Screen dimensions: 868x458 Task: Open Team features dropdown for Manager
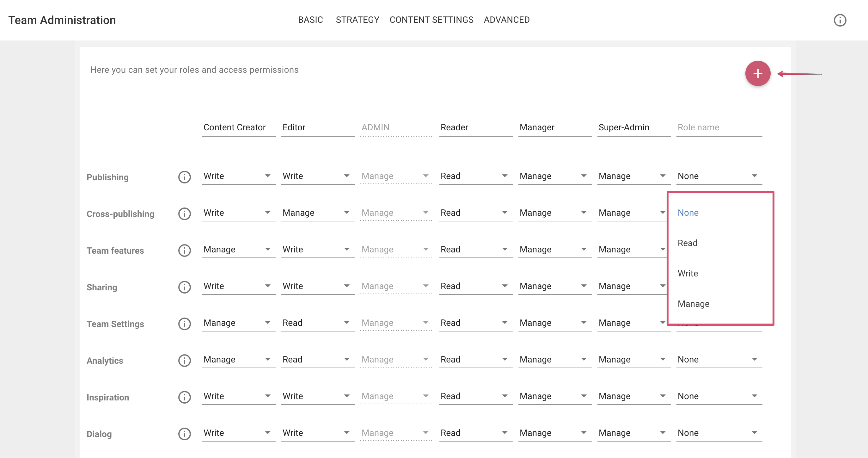point(555,250)
